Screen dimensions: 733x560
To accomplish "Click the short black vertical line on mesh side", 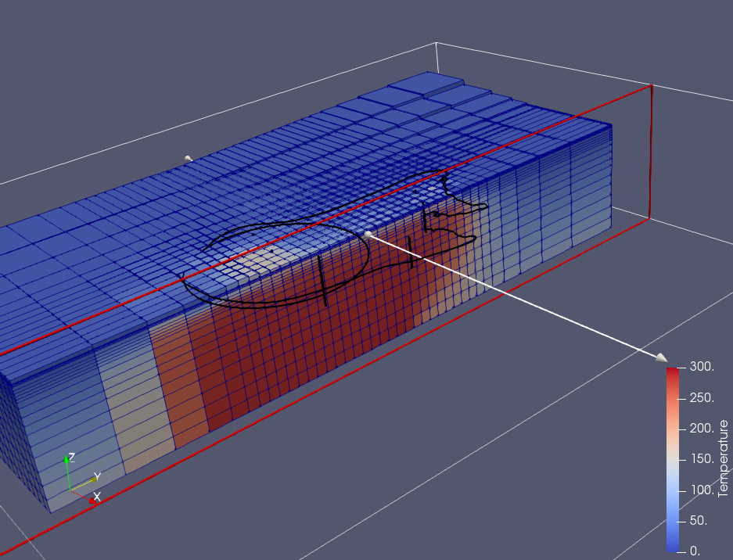I will pyautogui.click(x=322, y=281).
